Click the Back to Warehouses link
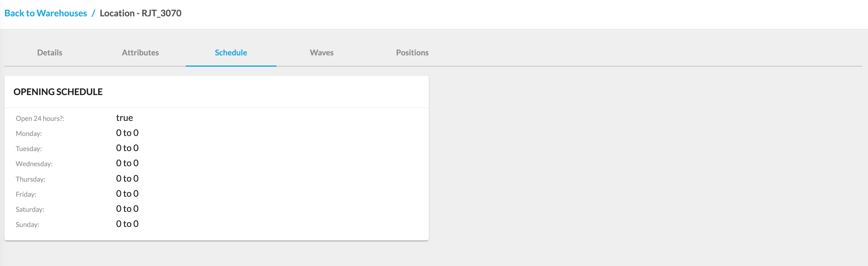The image size is (868, 266). coord(45,13)
